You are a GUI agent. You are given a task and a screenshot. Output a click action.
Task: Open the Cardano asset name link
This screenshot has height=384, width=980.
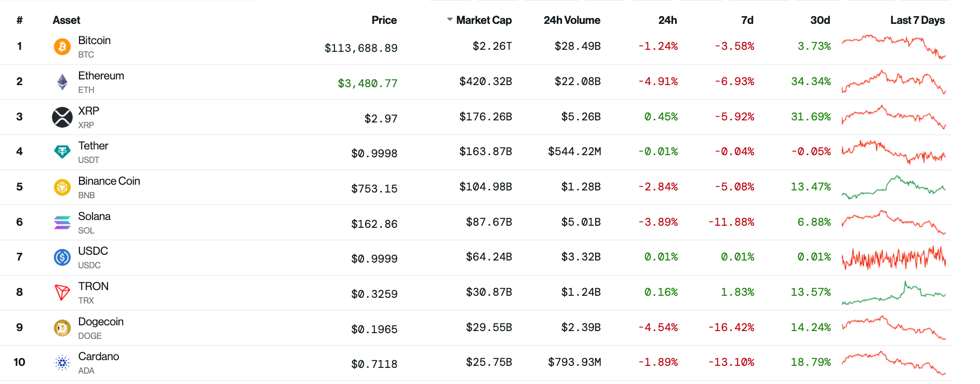(x=99, y=356)
